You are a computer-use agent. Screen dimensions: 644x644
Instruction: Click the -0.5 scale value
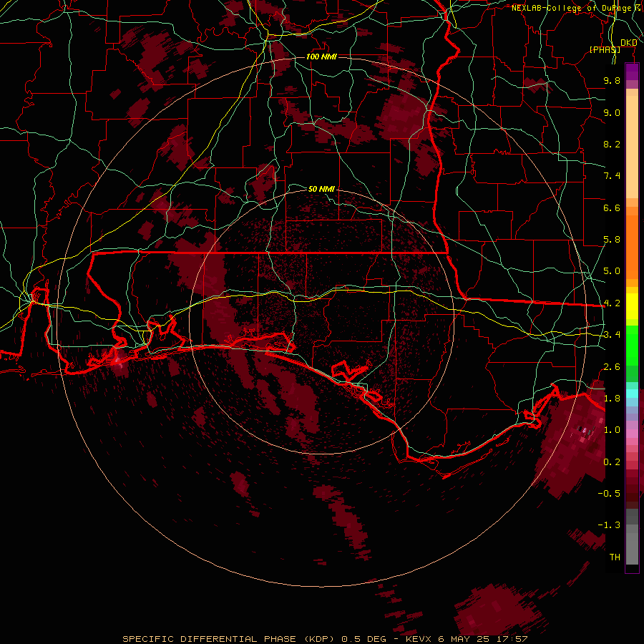tap(609, 494)
